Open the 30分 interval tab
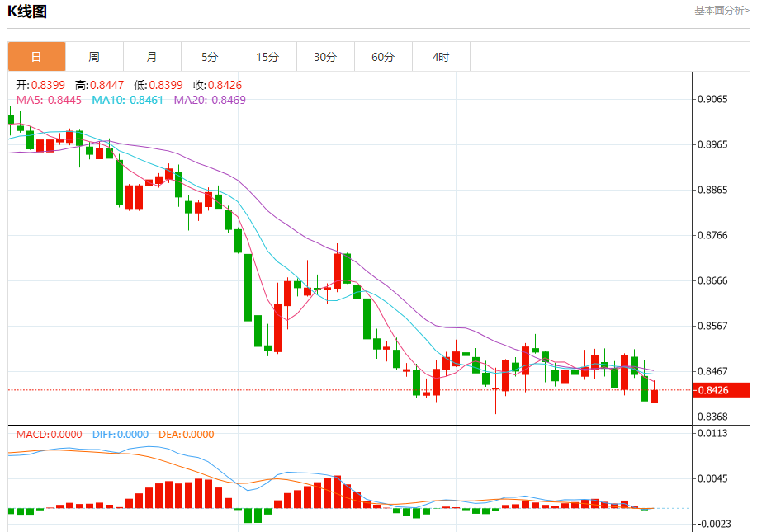This screenshot has width=757, height=532. 325,57
